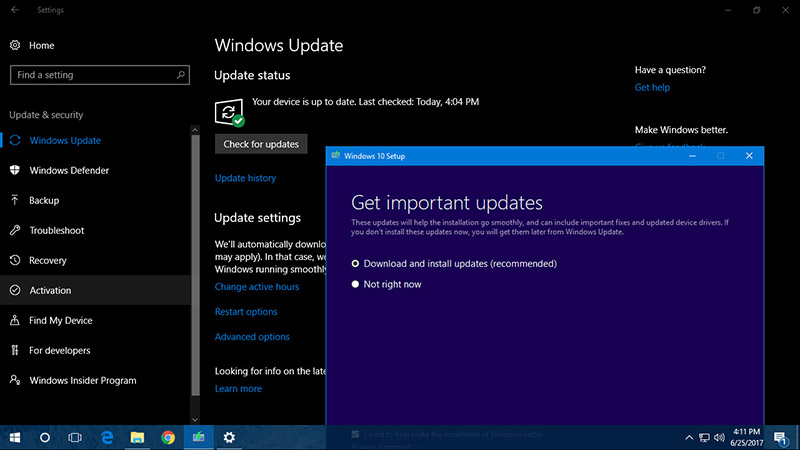Open the Troubleshoot page
Screen dimensions: 800x450
pyautogui.click(x=57, y=231)
